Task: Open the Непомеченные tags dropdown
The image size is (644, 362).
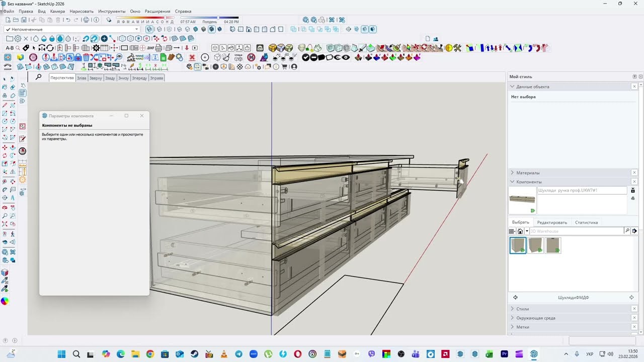Action: pos(72,29)
